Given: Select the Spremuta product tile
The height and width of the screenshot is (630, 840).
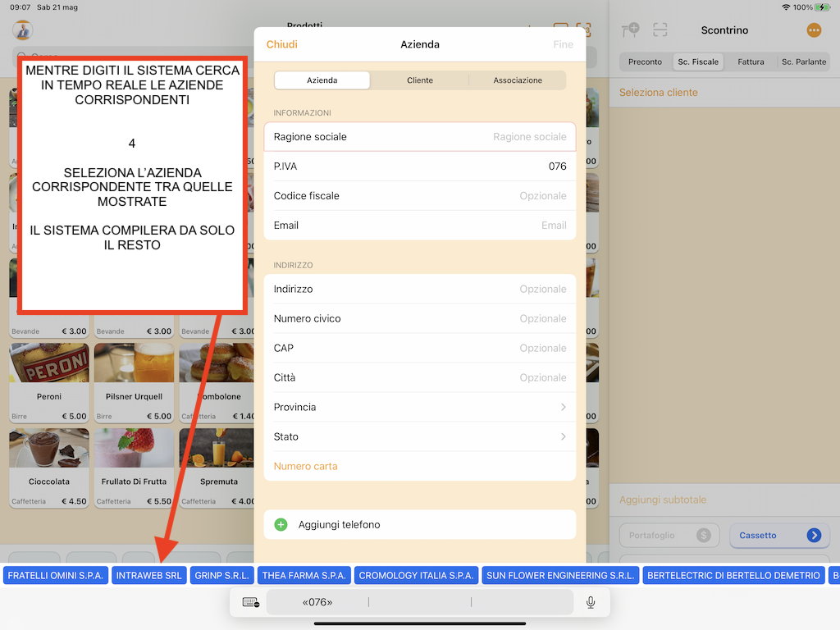Looking at the screenshot, I should click(x=217, y=468).
